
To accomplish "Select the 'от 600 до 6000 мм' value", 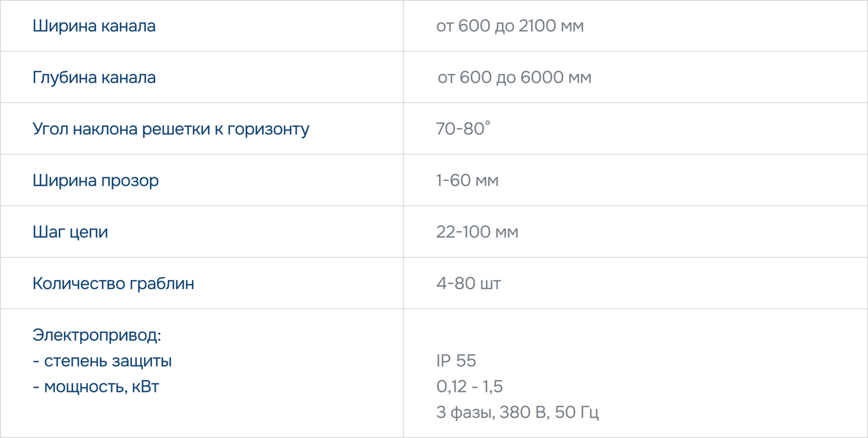I will tap(514, 77).
